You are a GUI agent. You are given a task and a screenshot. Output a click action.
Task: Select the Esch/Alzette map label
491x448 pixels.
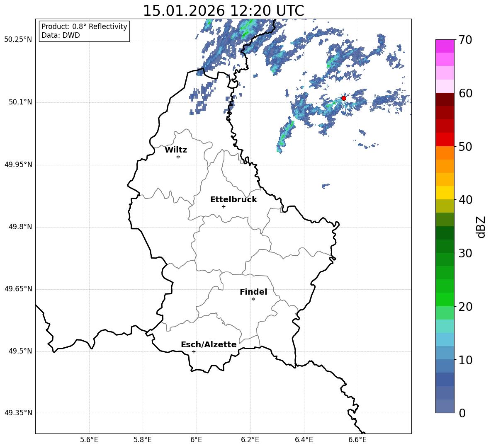[x=209, y=345]
